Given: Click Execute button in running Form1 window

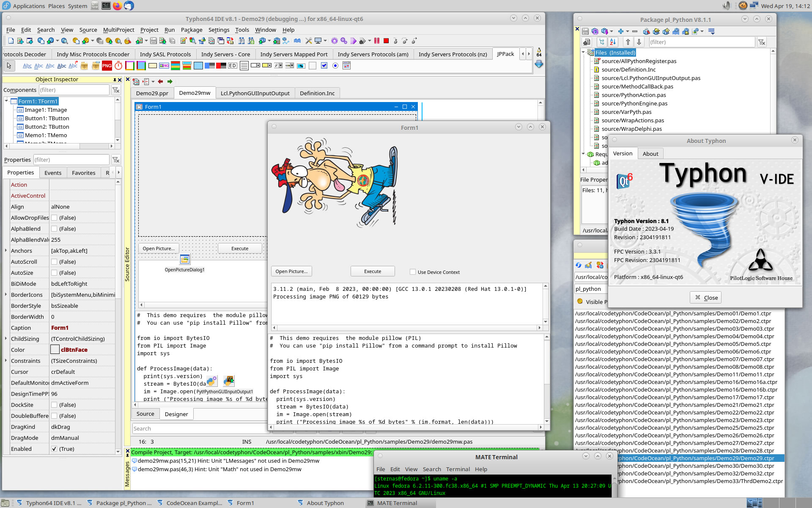Looking at the screenshot, I should (373, 271).
